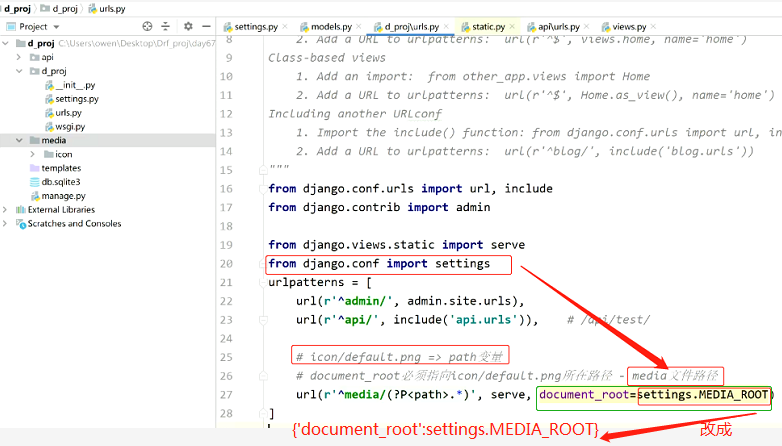Click the fold marker at line 28
The image size is (782, 446).
[x=263, y=414]
